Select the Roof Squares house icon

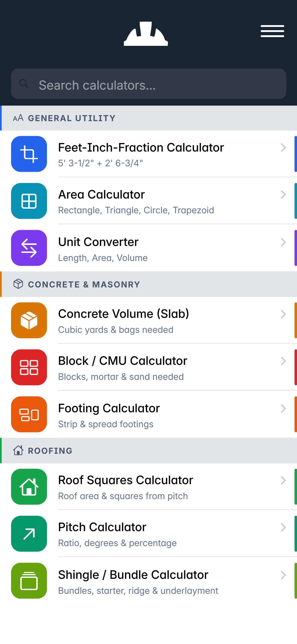tap(29, 487)
